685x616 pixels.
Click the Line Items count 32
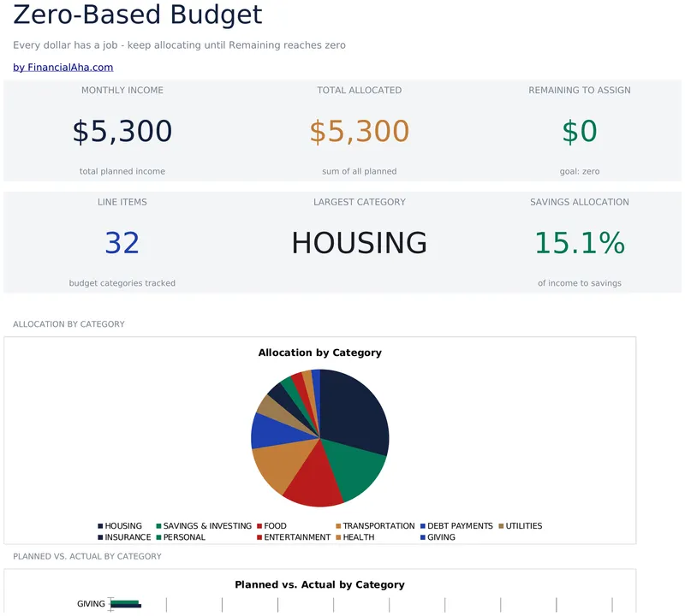tap(122, 243)
